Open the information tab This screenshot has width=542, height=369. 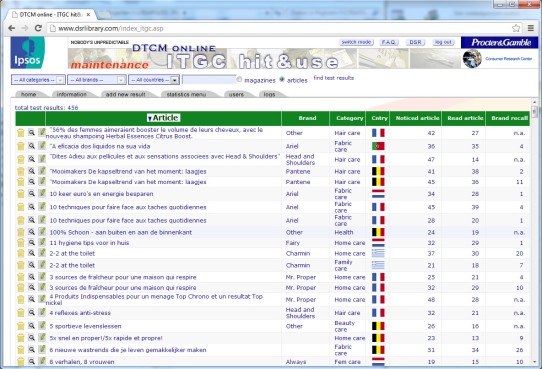pyautogui.click(x=72, y=94)
